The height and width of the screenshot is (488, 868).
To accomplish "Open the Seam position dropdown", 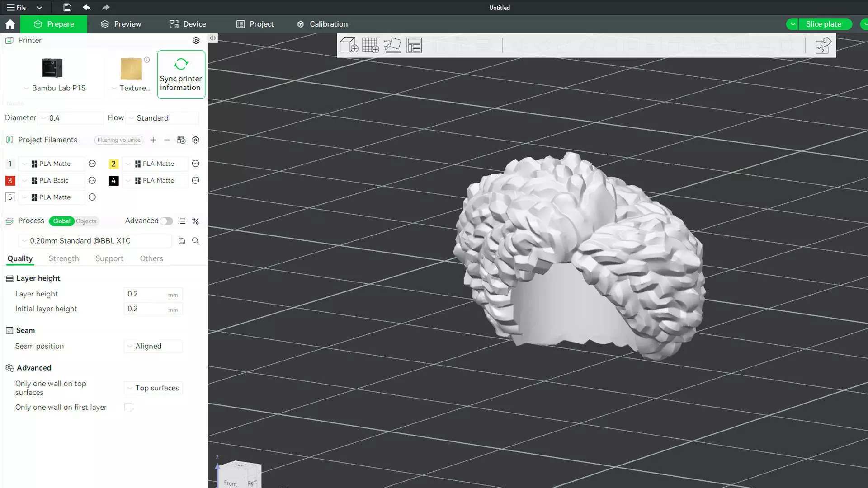I will click(x=154, y=346).
